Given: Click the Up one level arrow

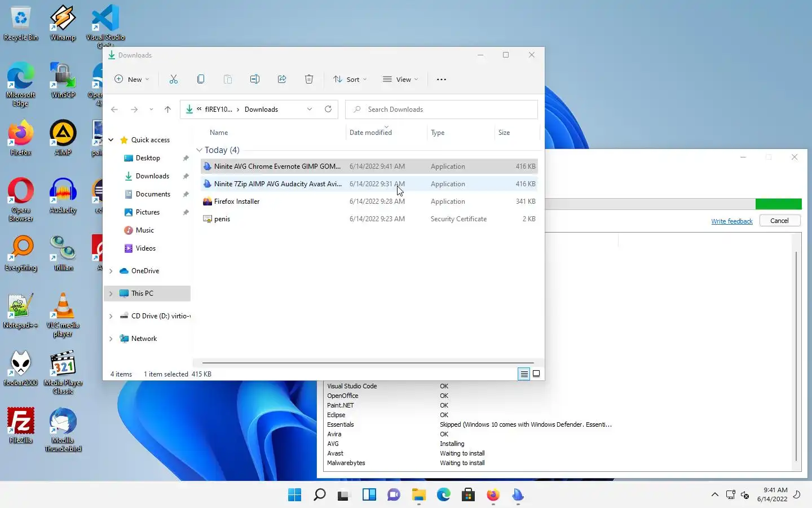Looking at the screenshot, I should click(167, 110).
